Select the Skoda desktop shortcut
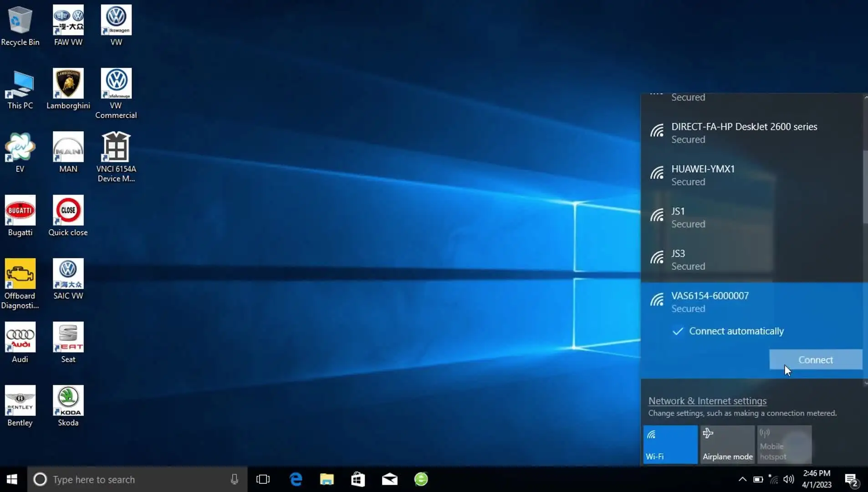The width and height of the screenshot is (868, 492). tap(68, 406)
